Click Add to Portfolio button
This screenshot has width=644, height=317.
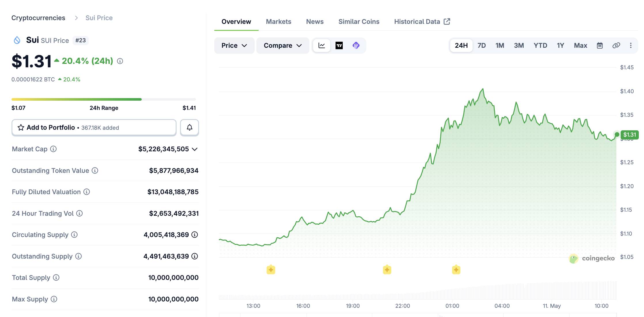pos(94,127)
